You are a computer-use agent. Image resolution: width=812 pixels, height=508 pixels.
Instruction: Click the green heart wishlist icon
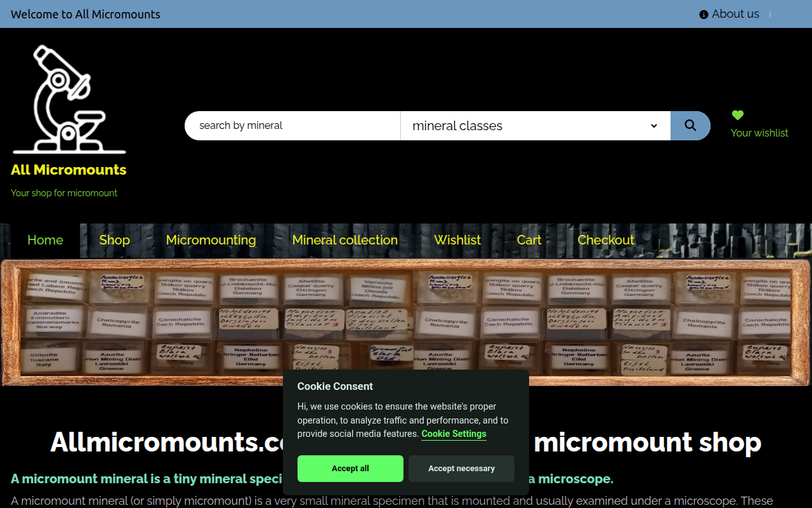[x=737, y=115]
